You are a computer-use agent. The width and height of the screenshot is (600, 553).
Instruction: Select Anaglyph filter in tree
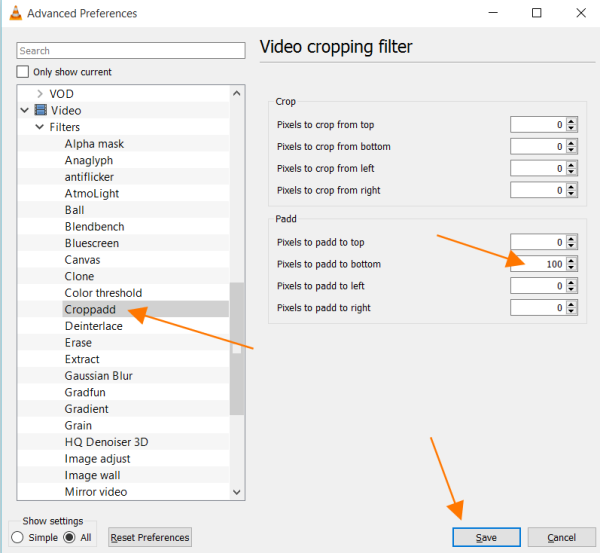click(x=89, y=160)
